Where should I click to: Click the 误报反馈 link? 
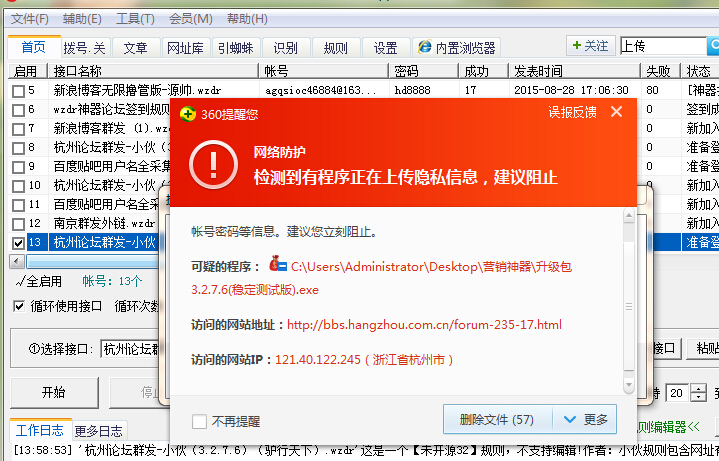572,112
